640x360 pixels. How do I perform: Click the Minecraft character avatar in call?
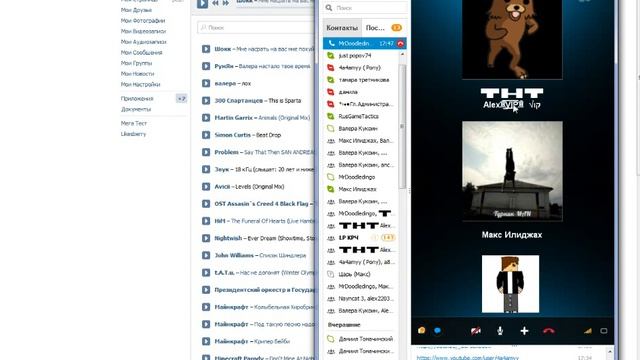pos(510,284)
